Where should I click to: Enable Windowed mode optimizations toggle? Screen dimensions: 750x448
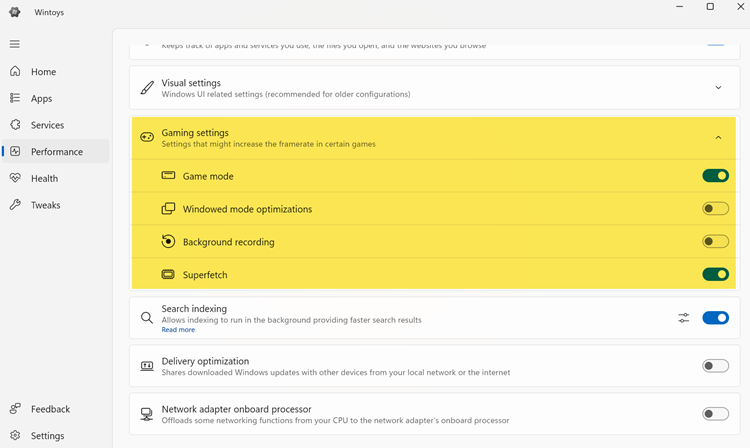(715, 209)
